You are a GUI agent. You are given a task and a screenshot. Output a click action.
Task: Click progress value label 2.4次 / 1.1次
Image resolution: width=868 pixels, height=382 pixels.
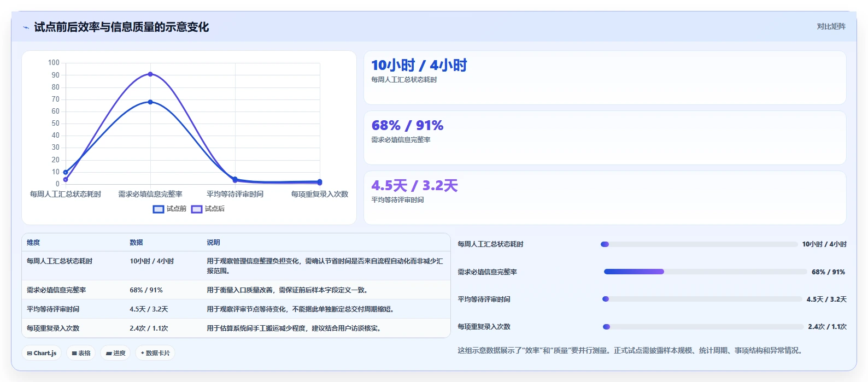[828, 327]
